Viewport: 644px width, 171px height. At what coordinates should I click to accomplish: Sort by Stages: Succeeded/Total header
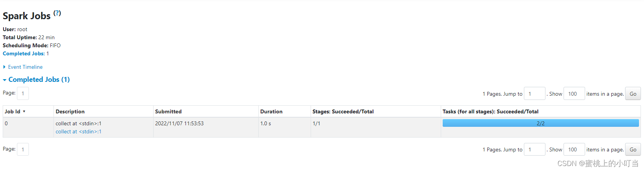click(343, 111)
